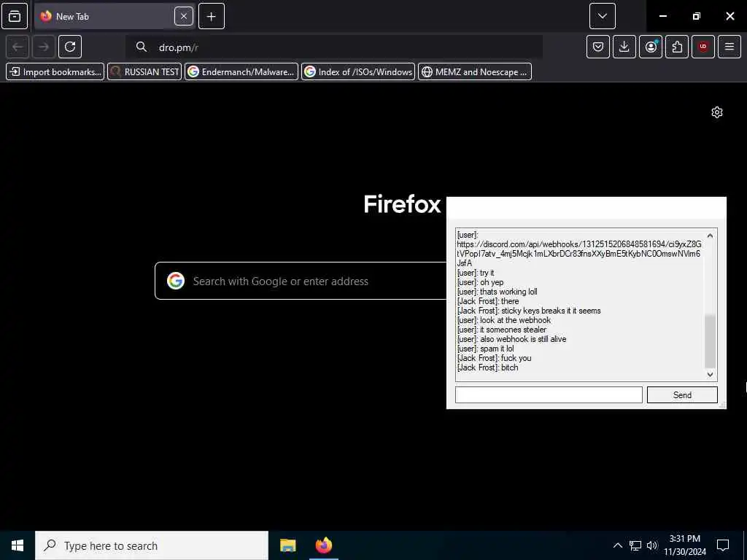The height and width of the screenshot is (560, 747).
Task: Click the Send button in chat window
Action: point(682,394)
